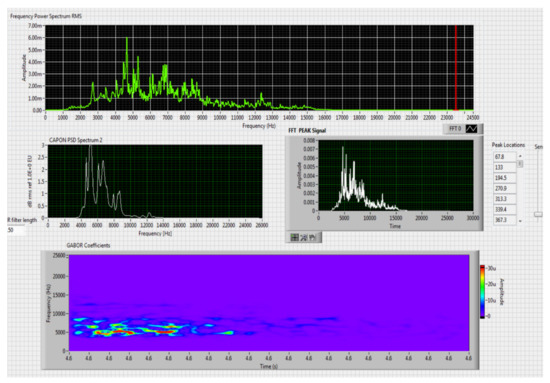Select Peak Locations value 133

click(x=505, y=167)
